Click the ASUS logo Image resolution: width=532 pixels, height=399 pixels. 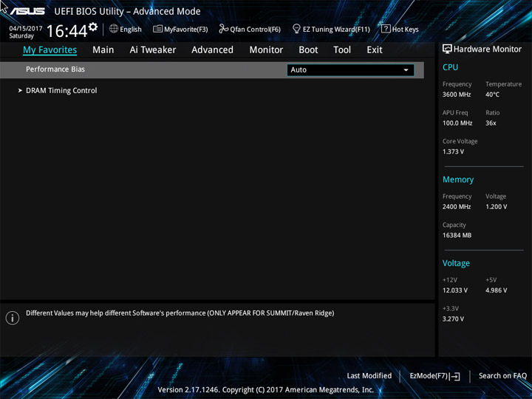coord(27,11)
